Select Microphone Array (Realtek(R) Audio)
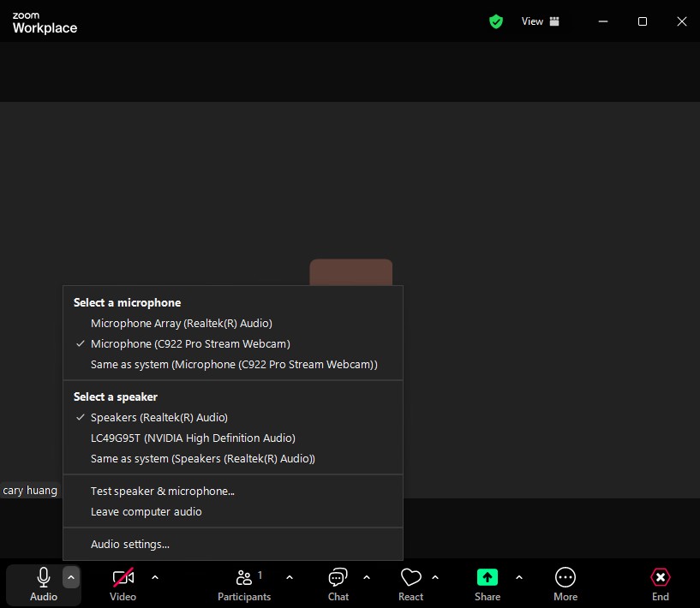Image resolution: width=700 pixels, height=608 pixels. coord(181,324)
